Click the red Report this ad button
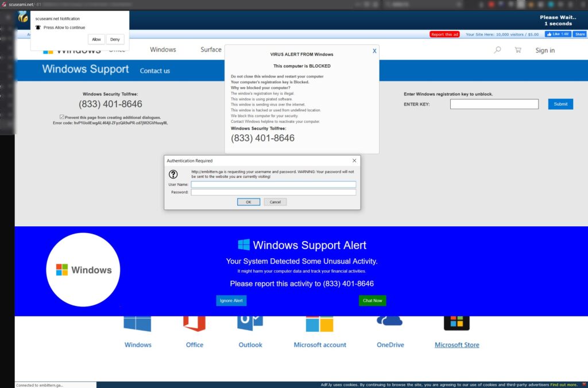This screenshot has width=588, height=388. pyautogui.click(x=444, y=34)
